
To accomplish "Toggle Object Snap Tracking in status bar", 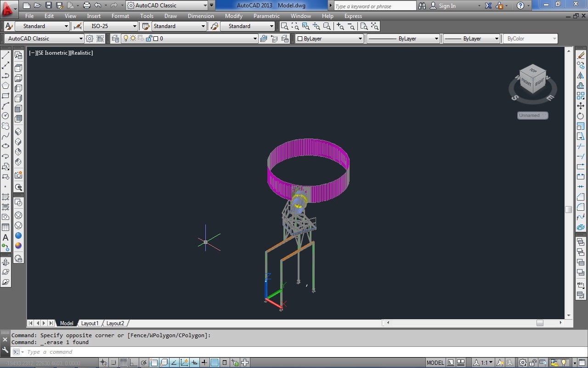I will point(174,363).
